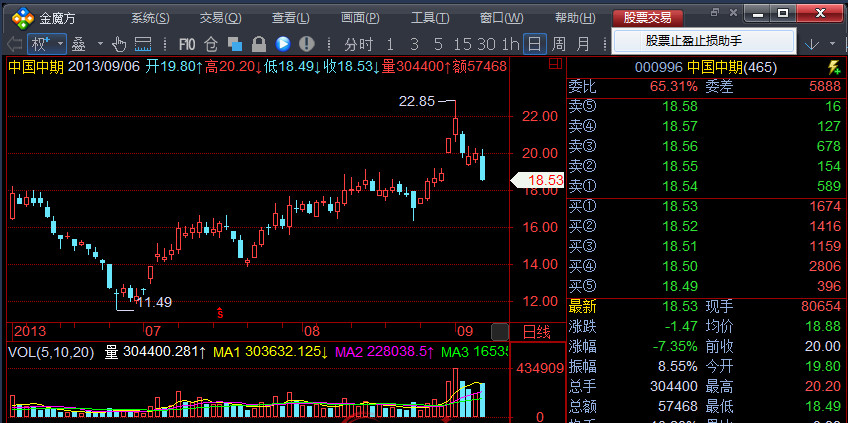Select the 1-minute period

(x=390, y=44)
